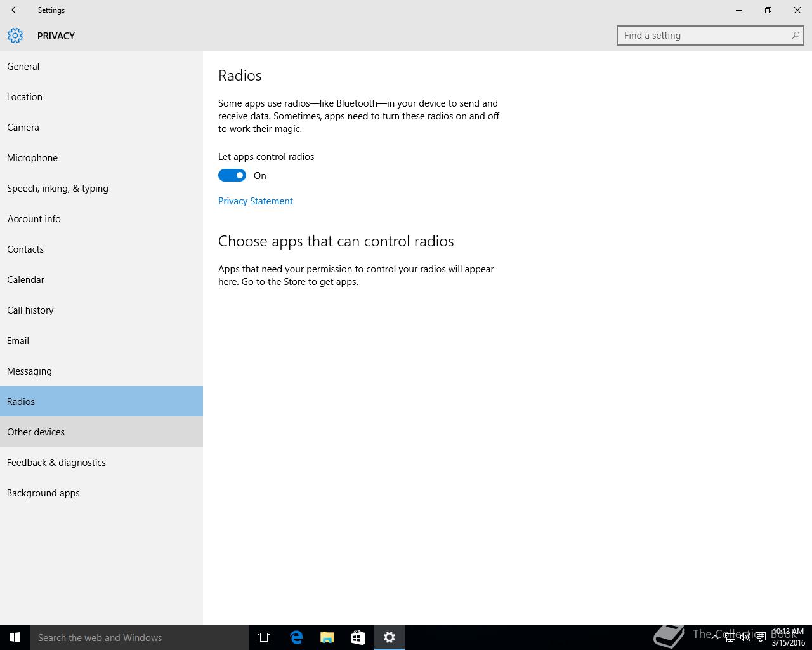The width and height of the screenshot is (812, 650).
Task: Select General privacy section
Action: [101, 66]
